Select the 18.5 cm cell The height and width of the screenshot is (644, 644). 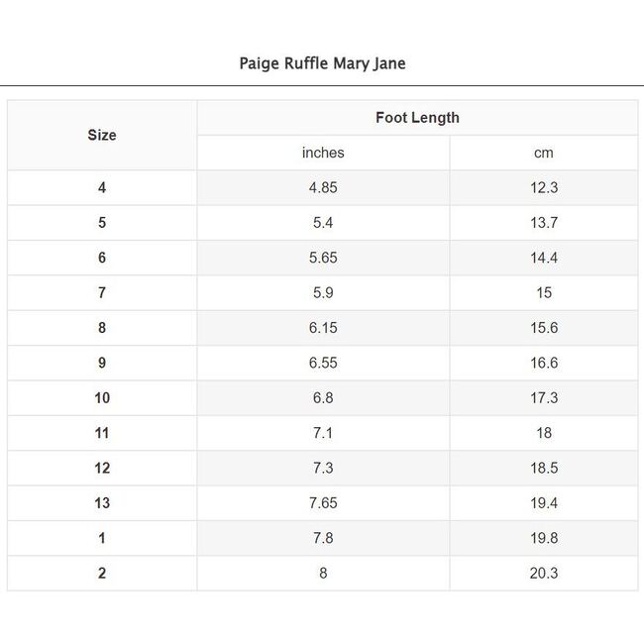click(x=544, y=468)
